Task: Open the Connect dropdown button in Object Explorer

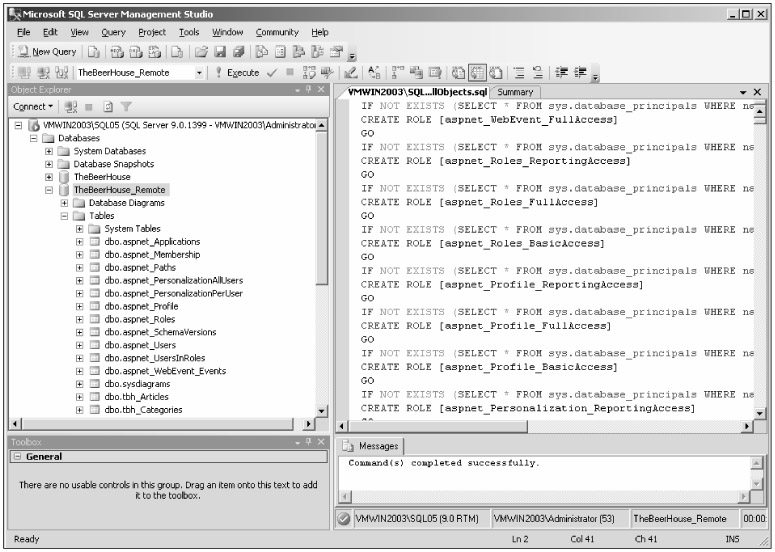Action: (34, 106)
